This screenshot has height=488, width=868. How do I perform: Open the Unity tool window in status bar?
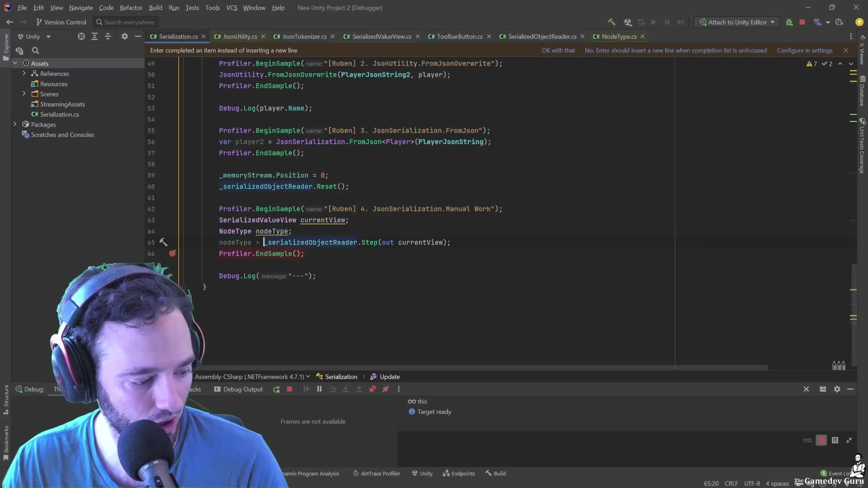coord(422,474)
